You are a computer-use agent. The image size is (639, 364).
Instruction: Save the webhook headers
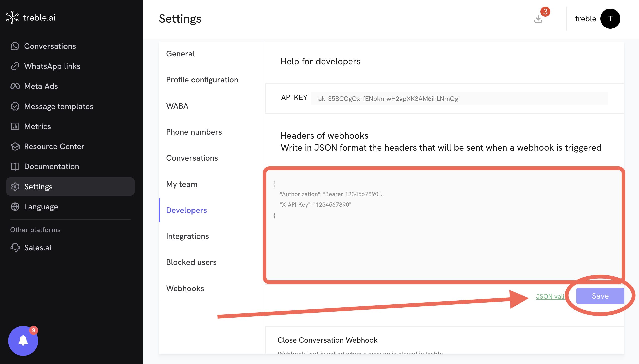pyautogui.click(x=600, y=296)
